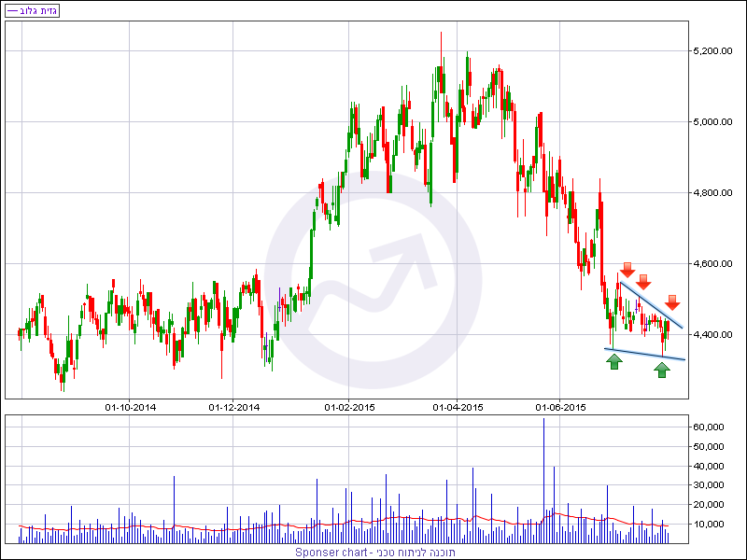This screenshot has height=560, width=747.
Task: Click the 5,000.00 price axis label
Action: coord(712,121)
